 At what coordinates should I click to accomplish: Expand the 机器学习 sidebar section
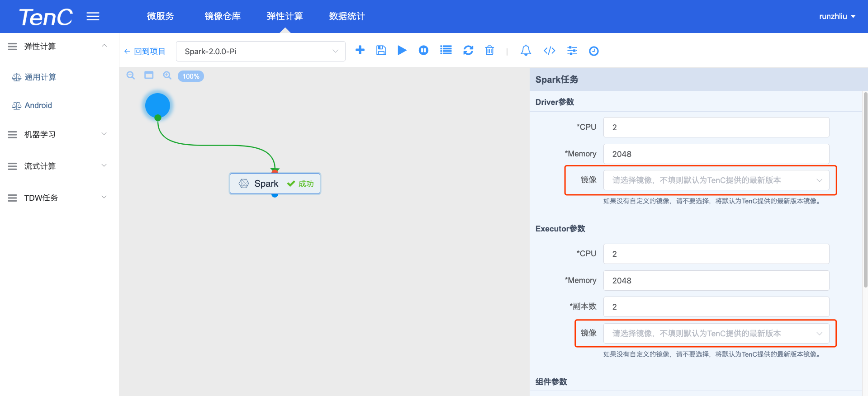(x=59, y=134)
